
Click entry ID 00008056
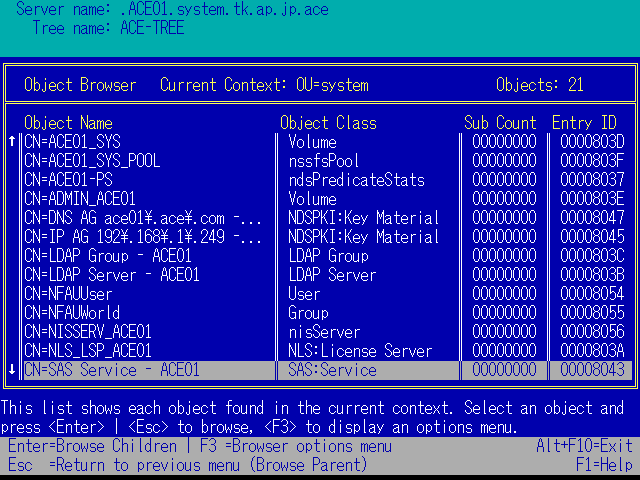point(592,332)
